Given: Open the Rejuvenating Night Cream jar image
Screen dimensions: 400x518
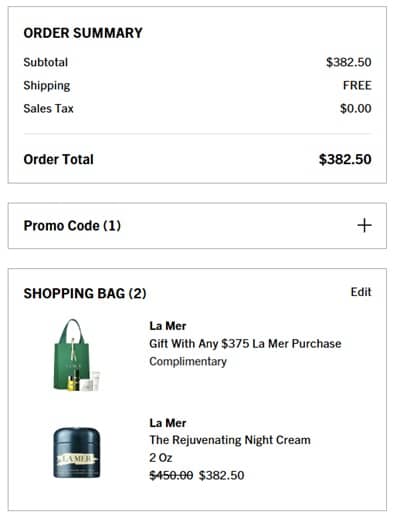Looking at the screenshot, I should coord(77,453).
